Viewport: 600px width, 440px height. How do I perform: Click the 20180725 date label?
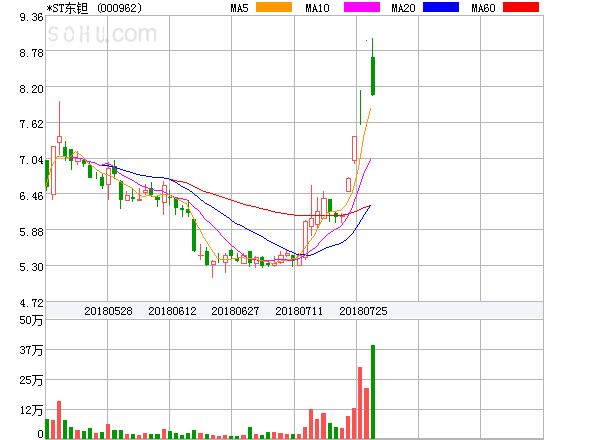[x=363, y=311]
